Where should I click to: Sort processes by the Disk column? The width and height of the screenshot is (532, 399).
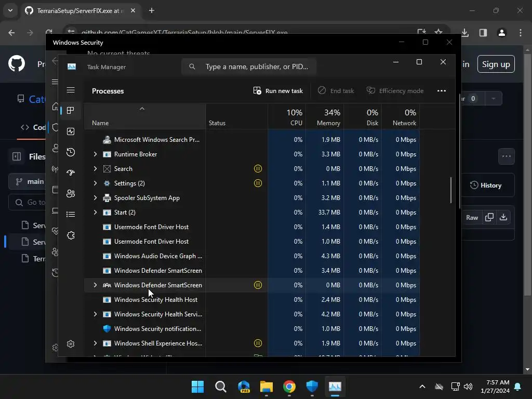coord(363,116)
